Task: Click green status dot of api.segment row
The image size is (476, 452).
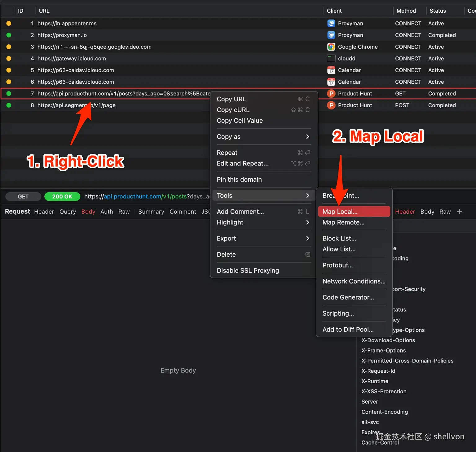Action: (9, 105)
